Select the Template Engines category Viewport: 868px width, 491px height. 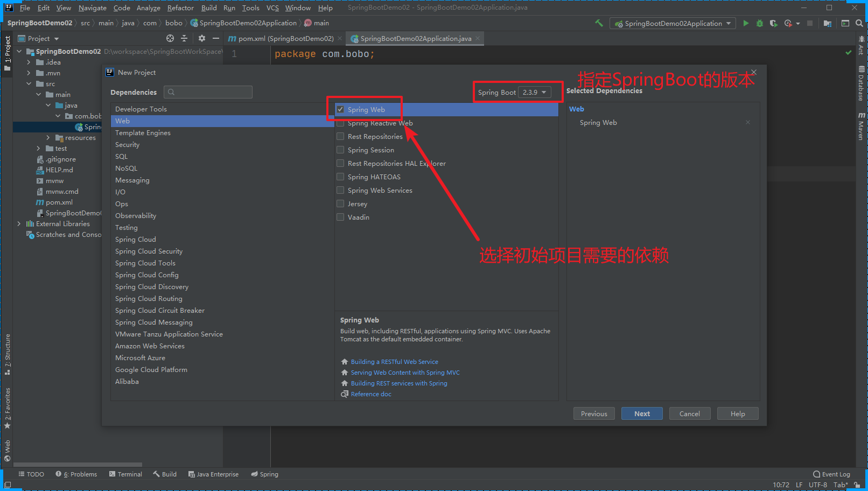(x=222, y=133)
